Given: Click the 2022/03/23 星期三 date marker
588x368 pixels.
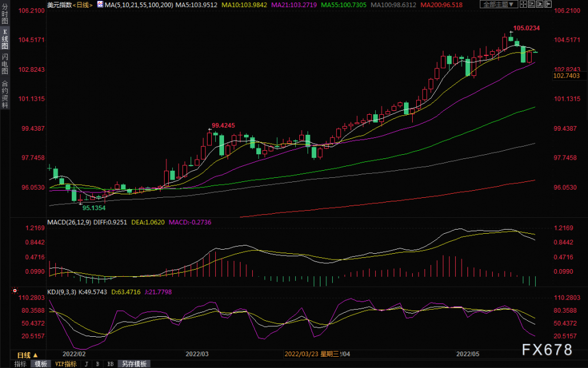Looking at the screenshot, I should [x=312, y=354].
